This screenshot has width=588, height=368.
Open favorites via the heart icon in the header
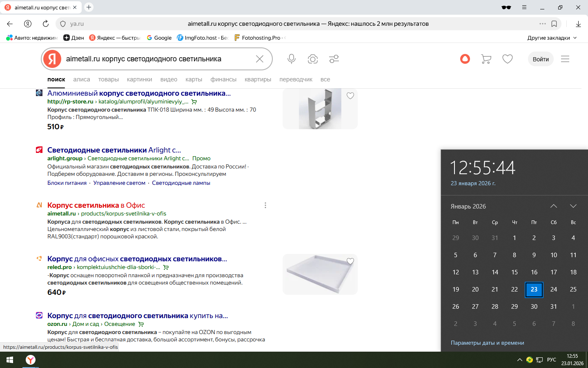tap(508, 59)
